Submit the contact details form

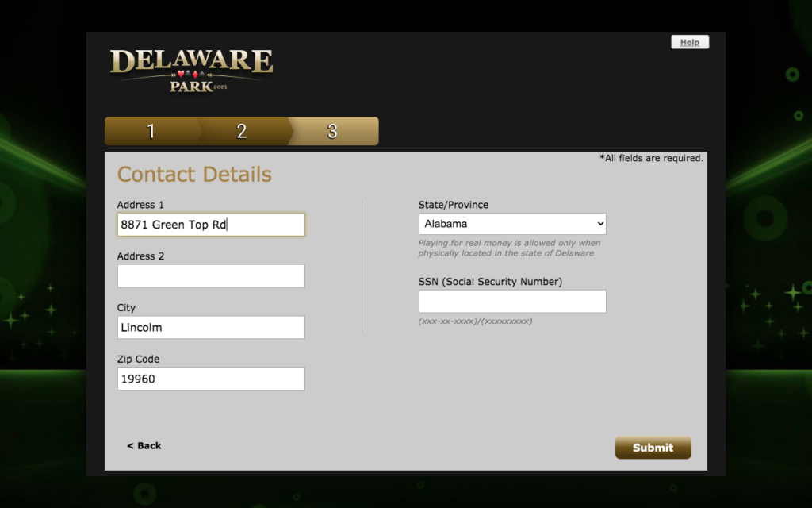[x=653, y=448]
